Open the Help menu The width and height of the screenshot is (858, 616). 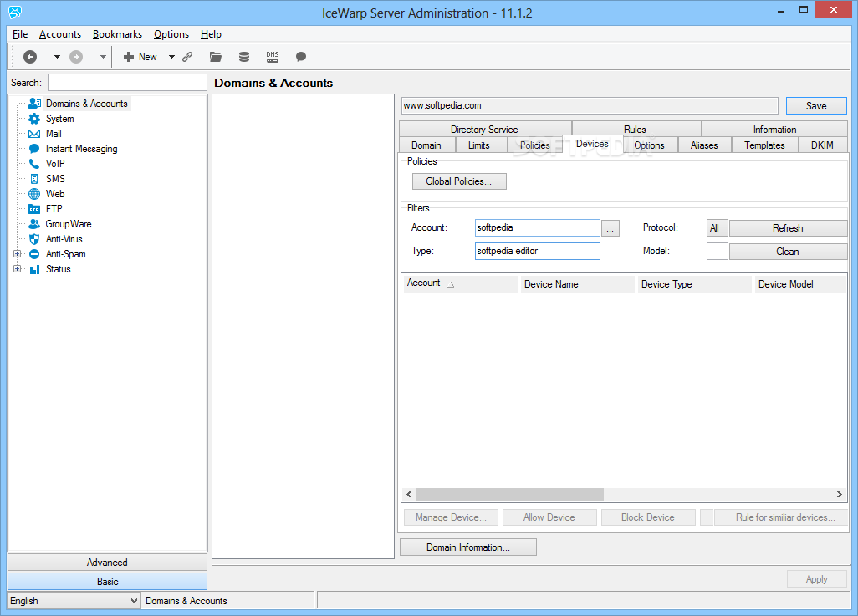click(211, 34)
